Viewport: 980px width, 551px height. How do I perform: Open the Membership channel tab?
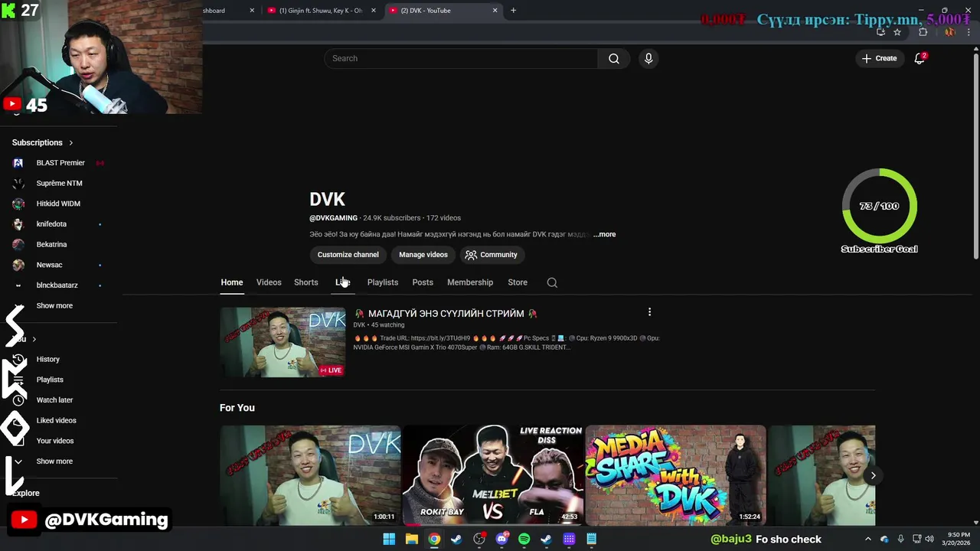(x=470, y=282)
